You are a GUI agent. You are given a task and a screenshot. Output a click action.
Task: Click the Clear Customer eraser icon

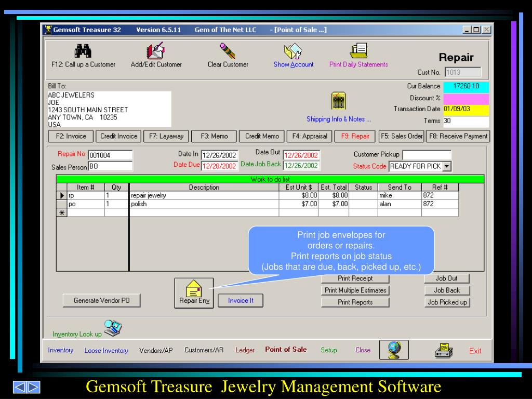(228, 51)
